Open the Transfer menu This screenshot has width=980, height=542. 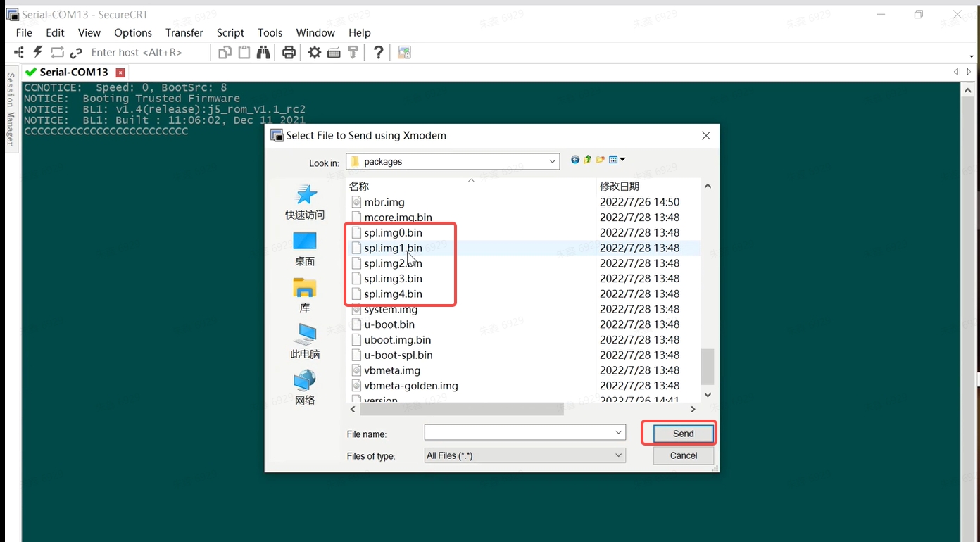pyautogui.click(x=184, y=32)
